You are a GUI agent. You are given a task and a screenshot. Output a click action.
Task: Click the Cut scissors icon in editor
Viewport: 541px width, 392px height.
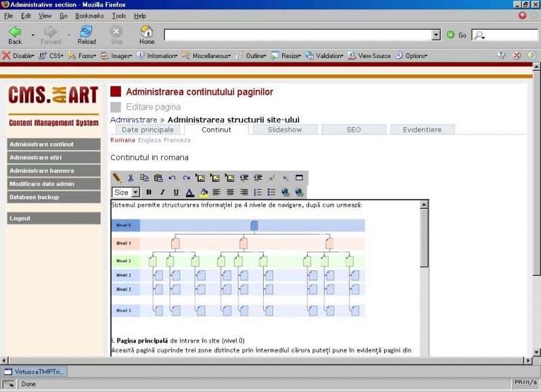coord(131,178)
